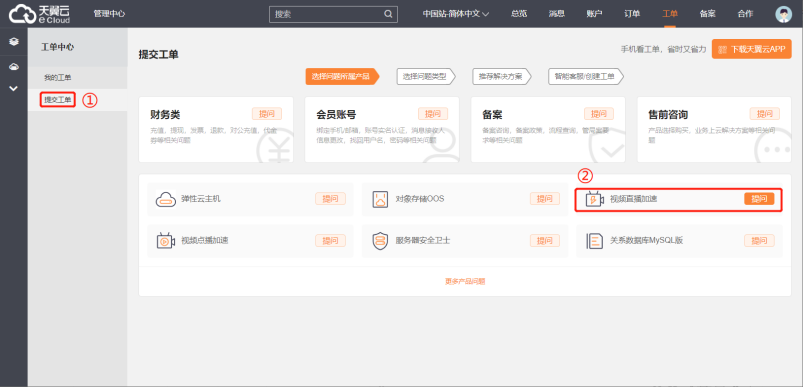Screen dimensions: 804x387
Task: Click the 弹性云主机 label
Action: click(201, 199)
